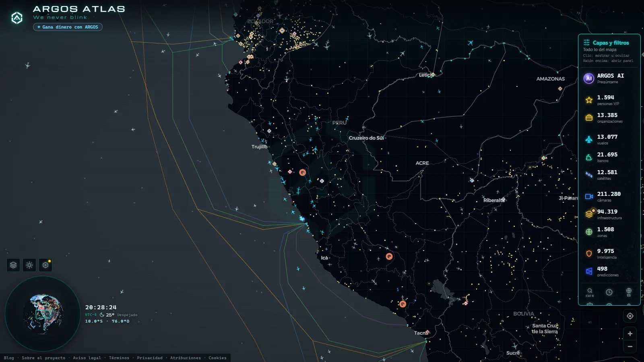644x362 pixels.
Task: Click the mini globe overview thumbnail
Action: (x=43, y=314)
